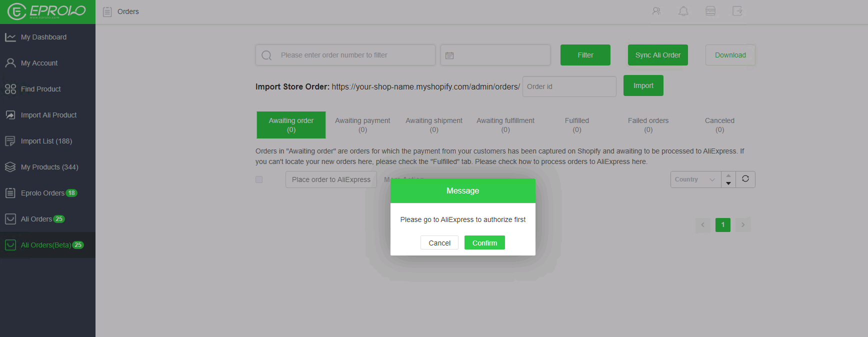868x337 pixels.
Task: Click the Download button
Action: pos(730,55)
